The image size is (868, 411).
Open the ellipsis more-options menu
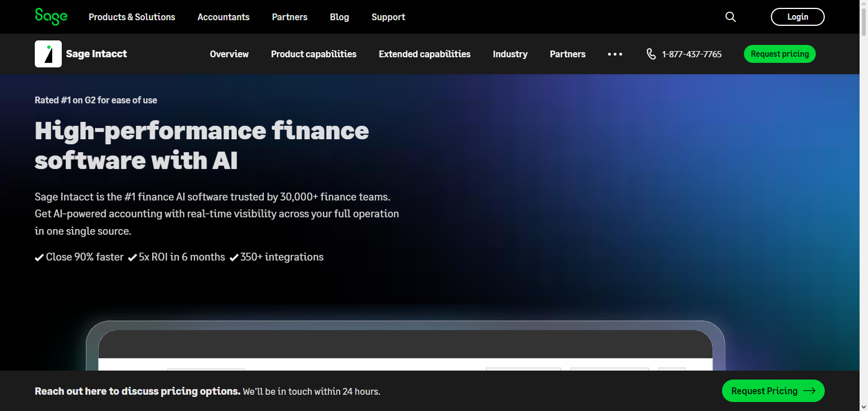click(615, 54)
